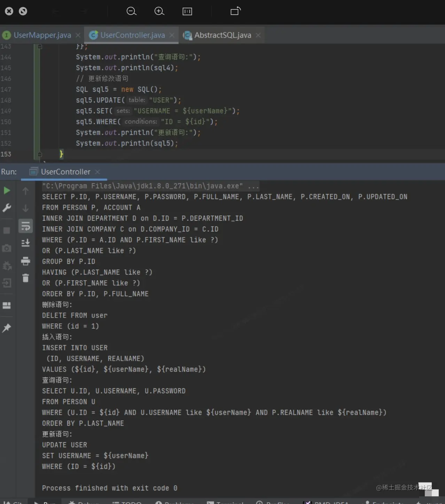This screenshot has height=504, width=445.
Task: Close the AbstractSQL.java tab
Action: [x=258, y=35]
